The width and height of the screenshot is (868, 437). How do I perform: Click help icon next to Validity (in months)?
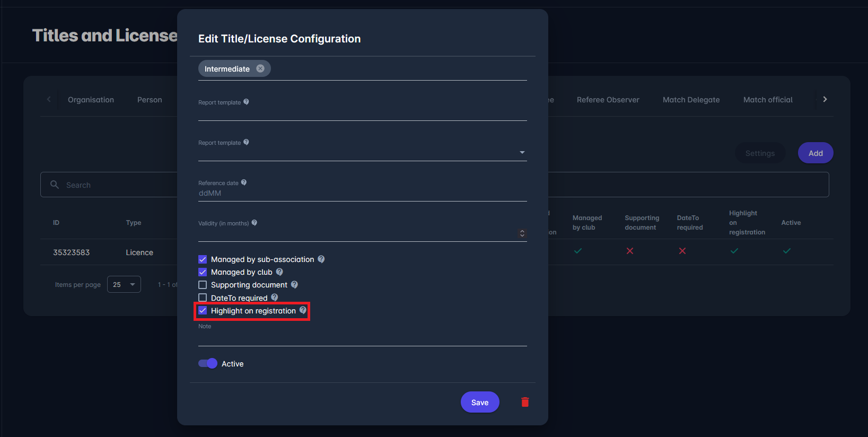[255, 223]
